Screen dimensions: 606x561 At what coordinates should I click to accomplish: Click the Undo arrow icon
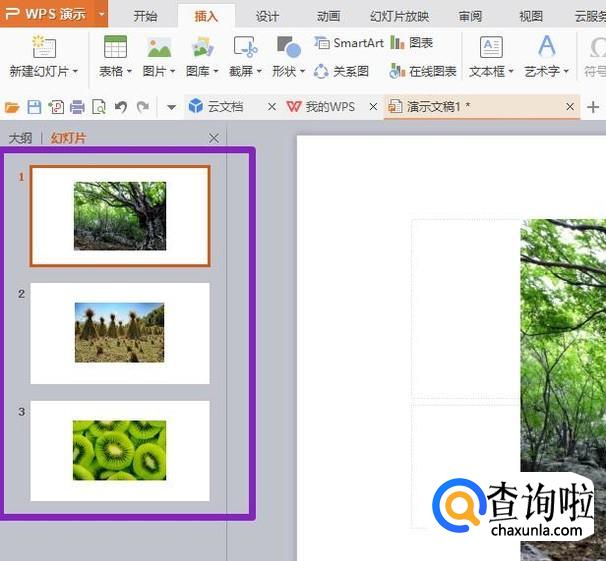(120, 107)
